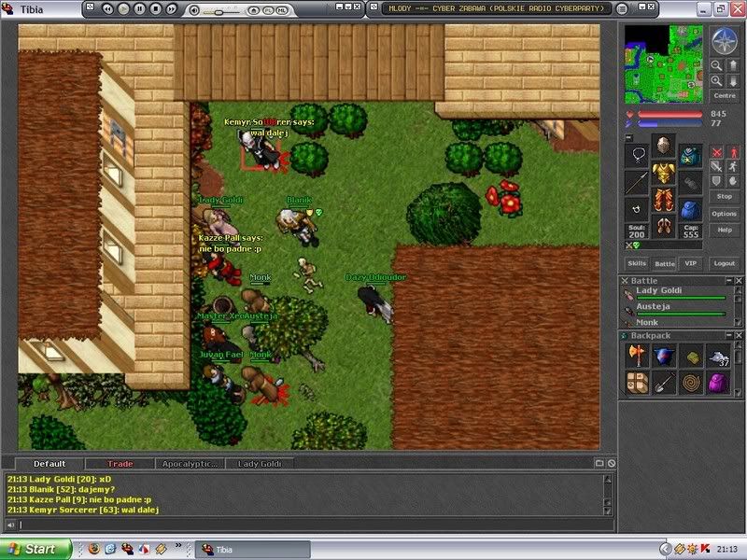This screenshot has height=560, width=747.
Task: Open the VIP list
Action: coord(690,263)
